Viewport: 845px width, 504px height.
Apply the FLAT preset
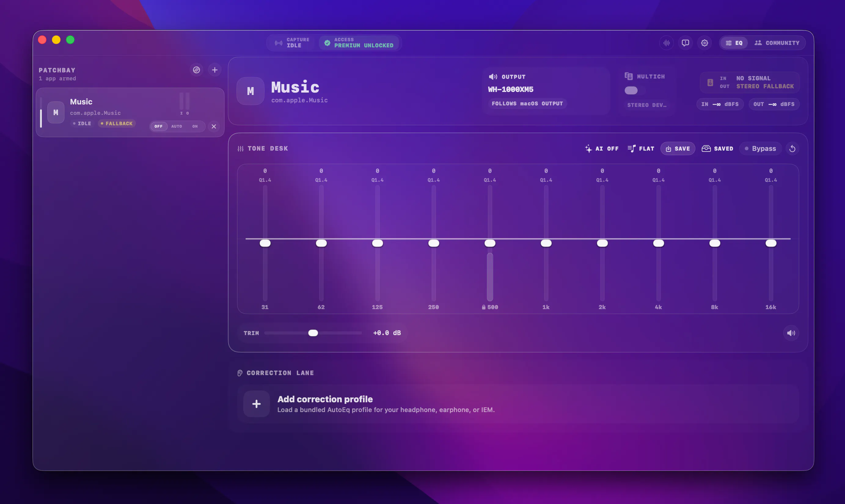pyautogui.click(x=641, y=149)
